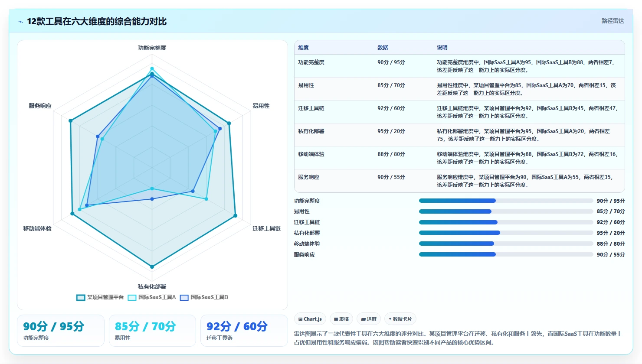
Task: Click the radar summary paragraph at the bottom
Action: [459, 338]
